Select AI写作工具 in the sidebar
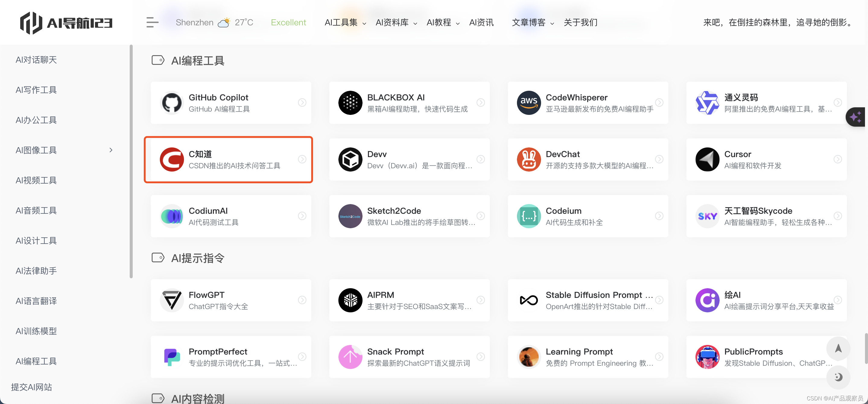Viewport: 868px width, 404px height. pyautogui.click(x=36, y=90)
